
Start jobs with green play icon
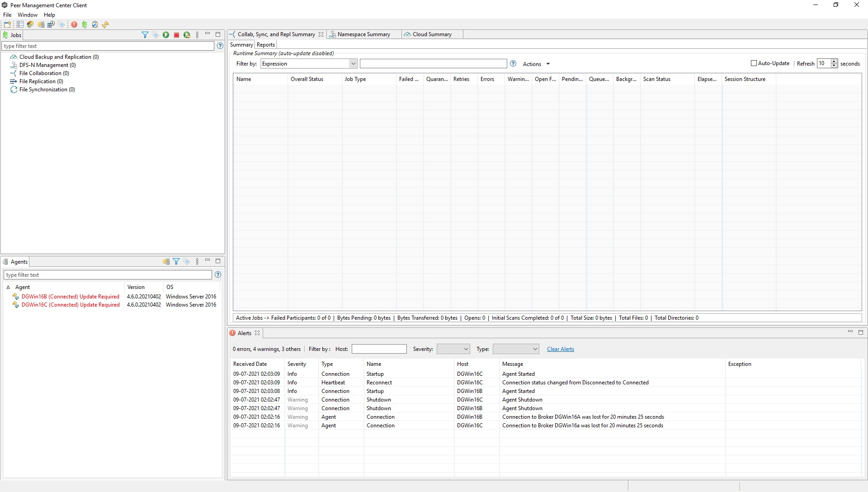pyautogui.click(x=166, y=35)
